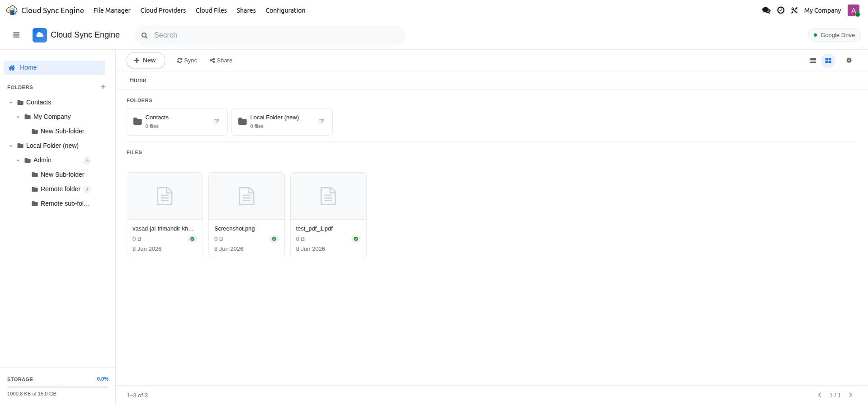Collapse the Contacts tree folder

click(11, 103)
